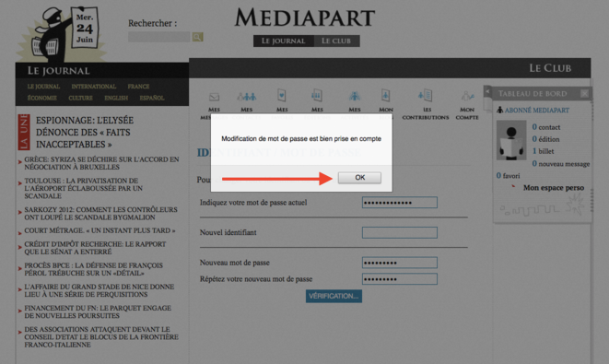The width and height of the screenshot is (609, 364).
Task: Click the '0 contact' dashboard entry
Action: (x=546, y=127)
